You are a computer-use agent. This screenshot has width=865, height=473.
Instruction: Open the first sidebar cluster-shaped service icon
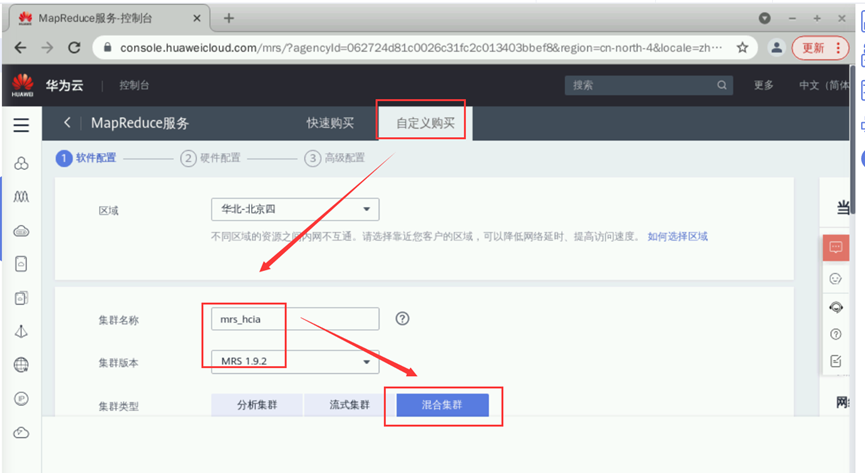click(21, 163)
